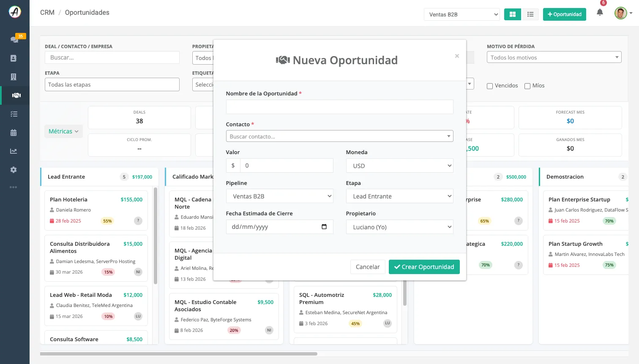Open the conversations chat icon in sidebar
Image resolution: width=639 pixels, height=364 pixels.
[14, 39]
